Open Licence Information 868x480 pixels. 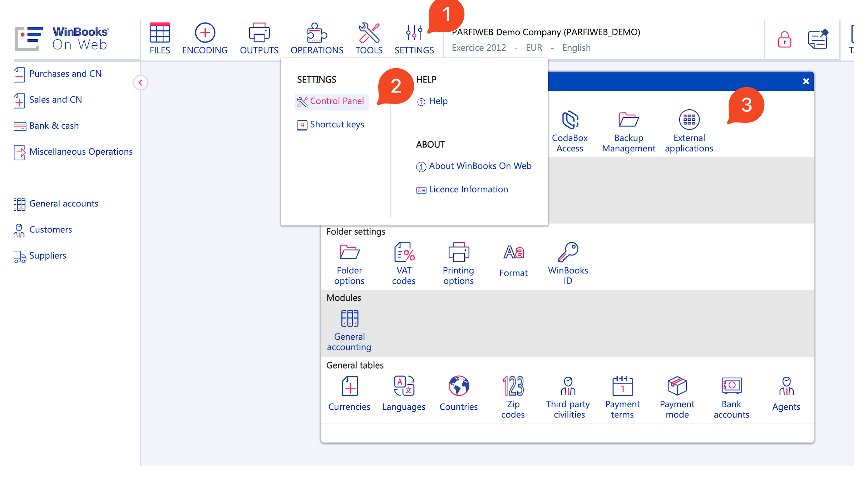coord(462,190)
